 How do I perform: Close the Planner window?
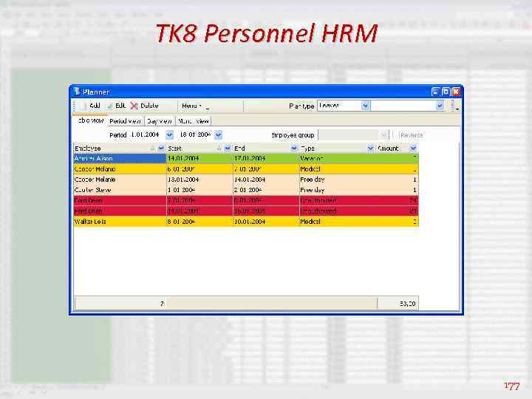[457, 92]
